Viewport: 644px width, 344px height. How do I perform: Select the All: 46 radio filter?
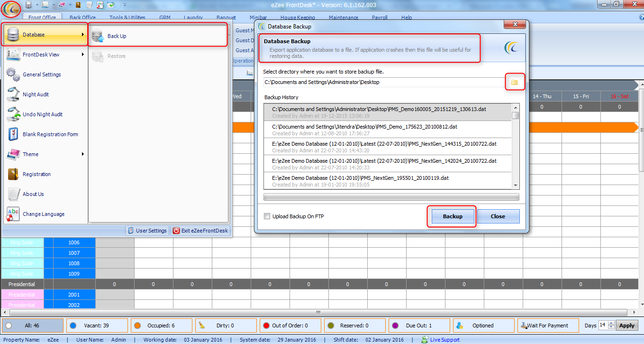point(9,325)
